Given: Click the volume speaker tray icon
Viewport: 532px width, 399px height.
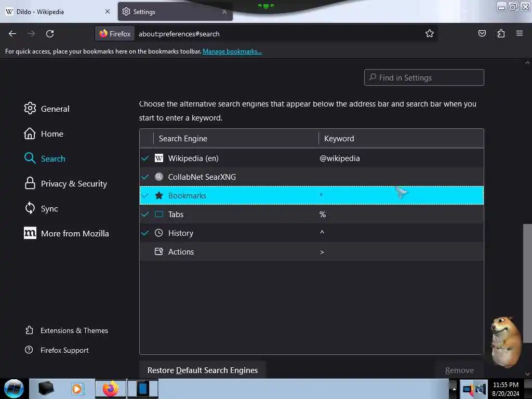Looking at the screenshot, I should pos(481,389).
